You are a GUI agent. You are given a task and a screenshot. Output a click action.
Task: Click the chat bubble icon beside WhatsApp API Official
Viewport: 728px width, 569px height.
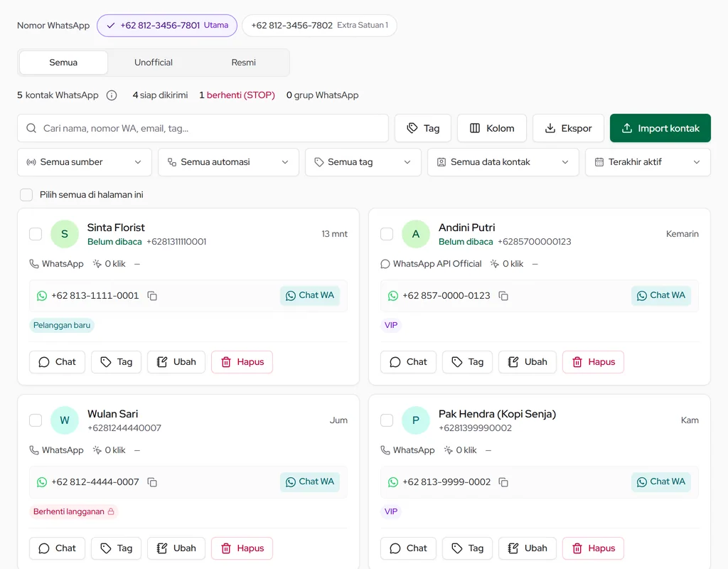click(385, 264)
